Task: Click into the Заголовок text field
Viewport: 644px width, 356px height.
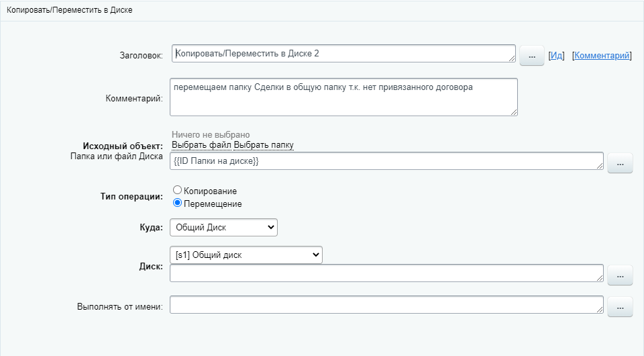Action: (342, 54)
